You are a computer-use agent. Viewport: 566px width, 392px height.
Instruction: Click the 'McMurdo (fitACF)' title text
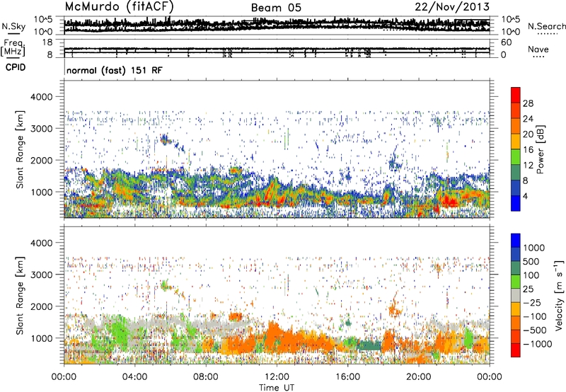tap(119, 7)
